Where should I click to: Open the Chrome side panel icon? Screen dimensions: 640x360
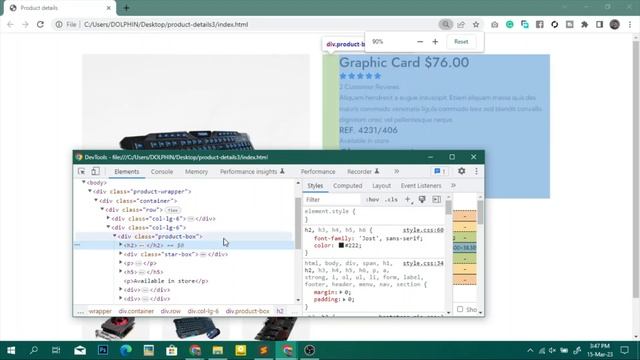tap(600, 24)
